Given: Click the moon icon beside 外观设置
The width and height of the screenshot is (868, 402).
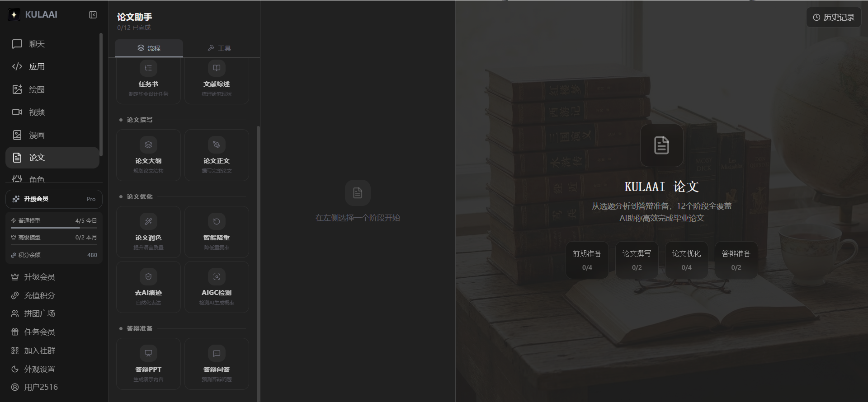Looking at the screenshot, I should point(15,369).
